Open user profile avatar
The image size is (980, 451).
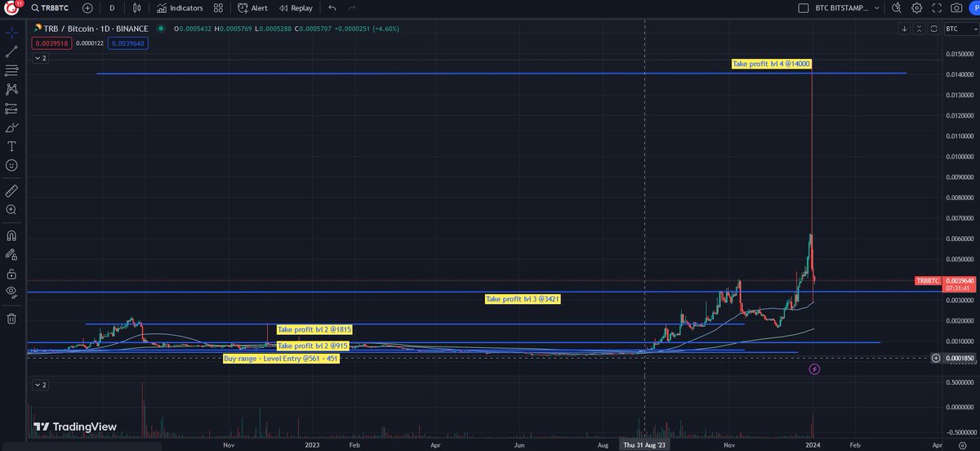pos(976,7)
